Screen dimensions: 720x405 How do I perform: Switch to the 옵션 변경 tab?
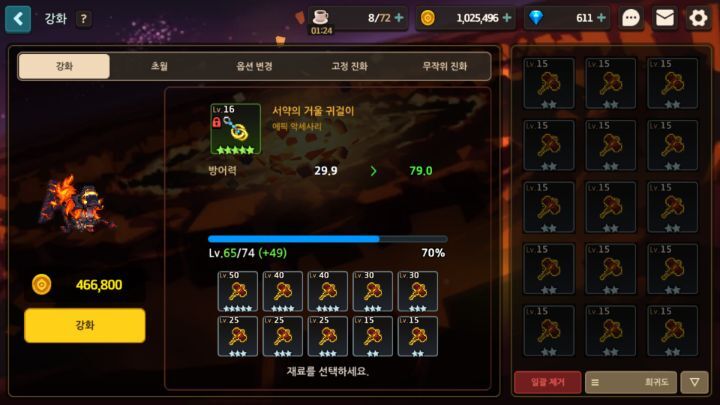click(254, 66)
